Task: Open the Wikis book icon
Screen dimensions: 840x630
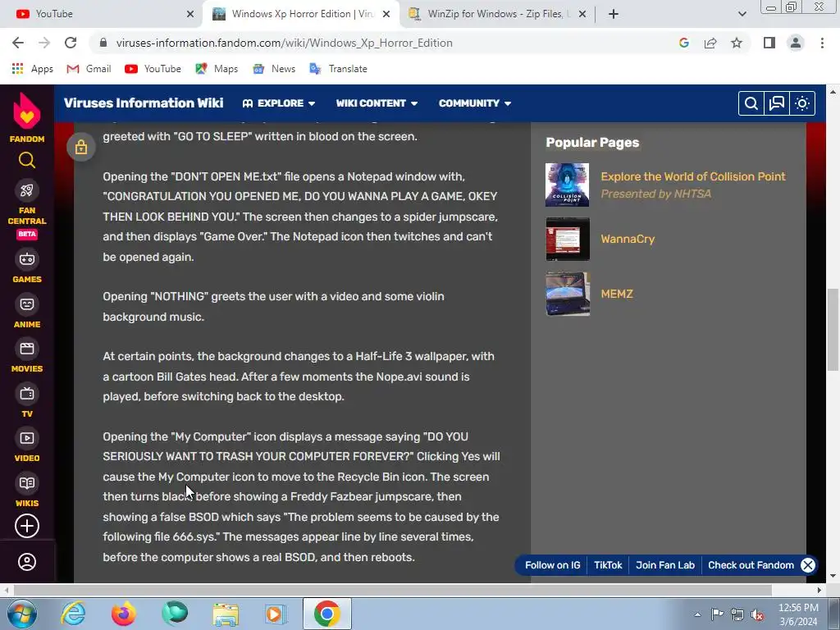Action: (27, 483)
